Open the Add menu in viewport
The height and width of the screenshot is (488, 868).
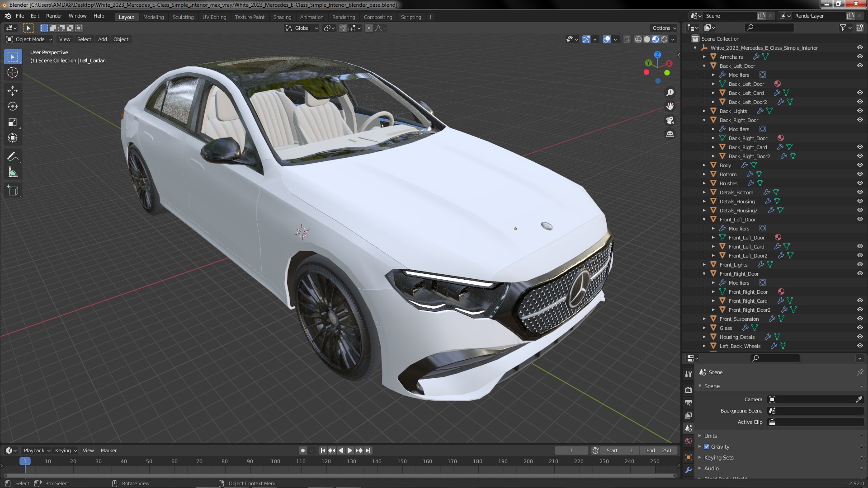tap(103, 40)
